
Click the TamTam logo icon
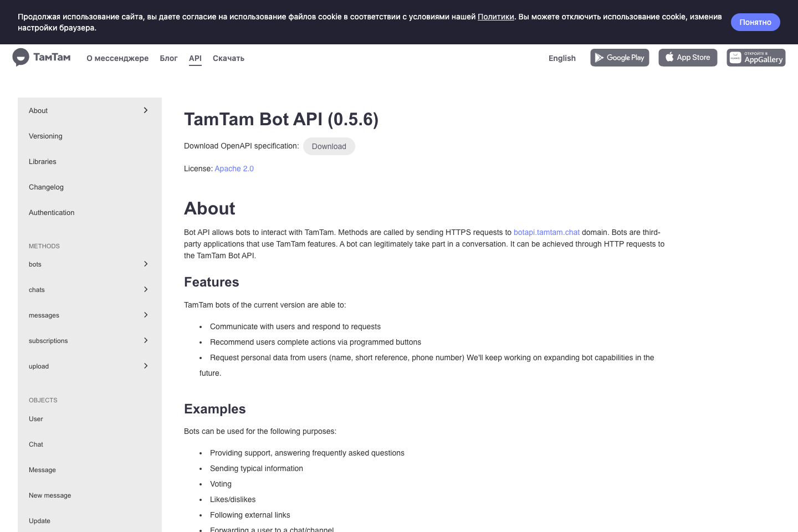tap(21, 57)
